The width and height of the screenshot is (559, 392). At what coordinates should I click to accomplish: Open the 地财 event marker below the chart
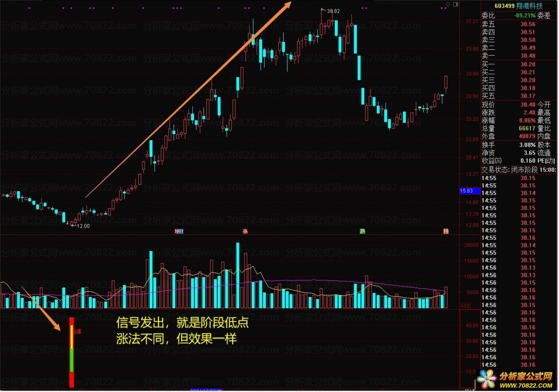179,232
